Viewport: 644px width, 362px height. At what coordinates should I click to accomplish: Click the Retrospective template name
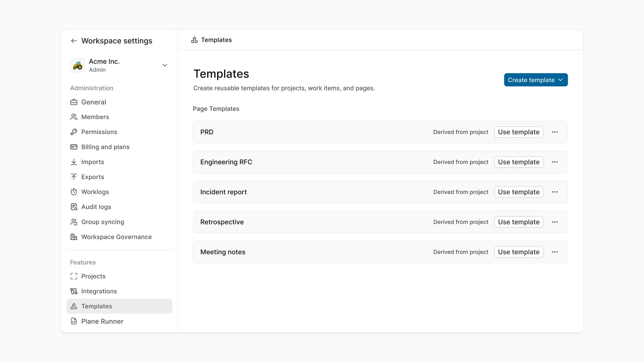click(222, 222)
